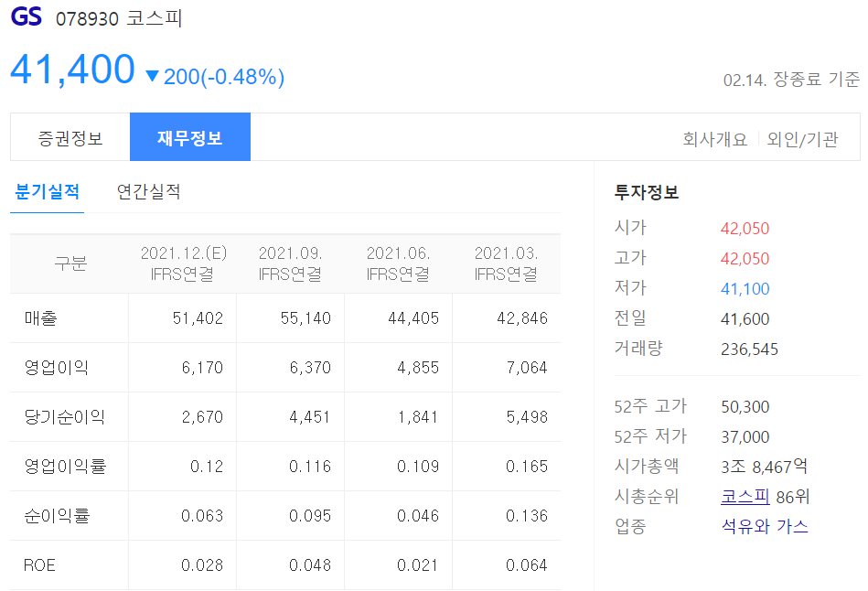Switch to 연간실적 sub-tab
Screen dimensions: 868x591
point(148,192)
